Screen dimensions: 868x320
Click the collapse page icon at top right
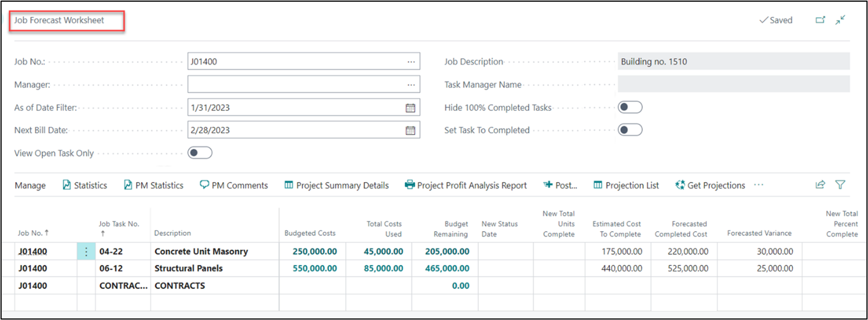coord(840,20)
